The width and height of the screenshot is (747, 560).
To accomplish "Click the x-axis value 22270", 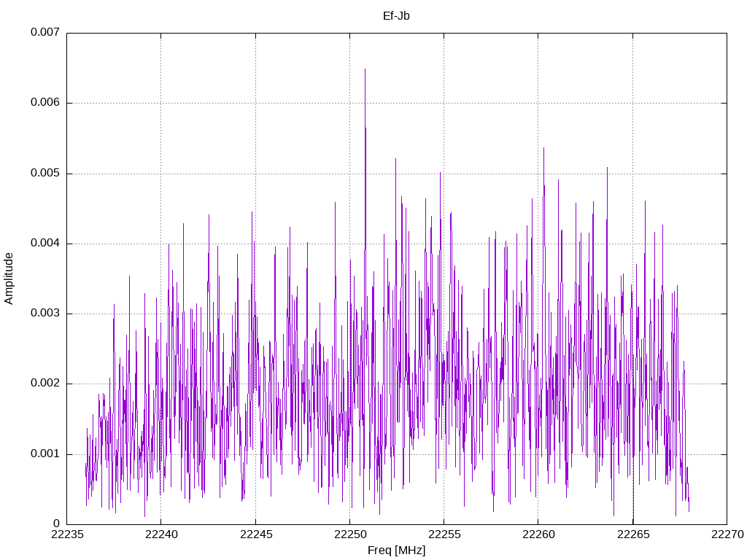I will pyautogui.click(x=727, y=534).
